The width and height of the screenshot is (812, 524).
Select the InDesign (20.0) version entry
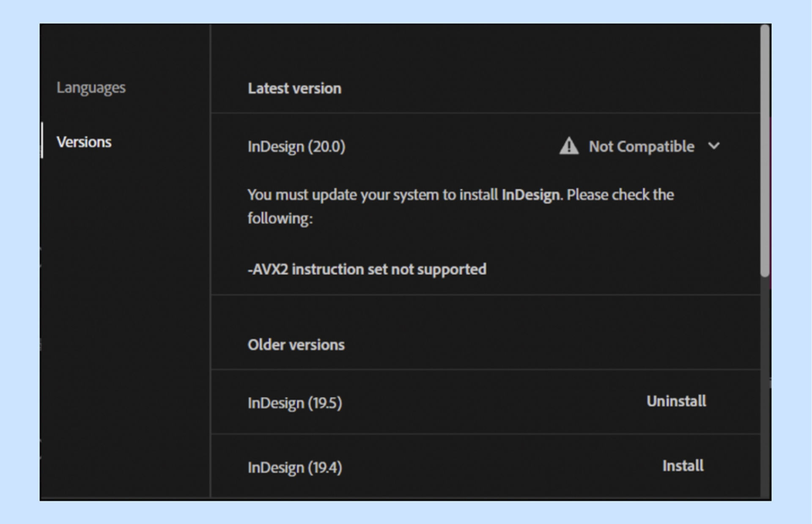(x=296, y=147)
